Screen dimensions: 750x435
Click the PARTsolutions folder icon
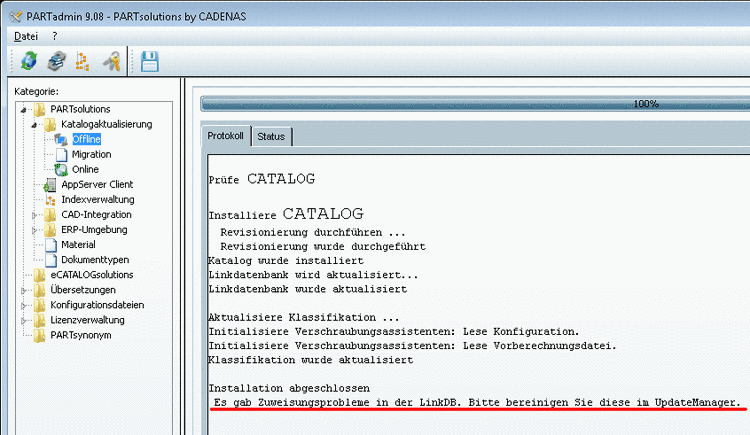pos(40,109)
